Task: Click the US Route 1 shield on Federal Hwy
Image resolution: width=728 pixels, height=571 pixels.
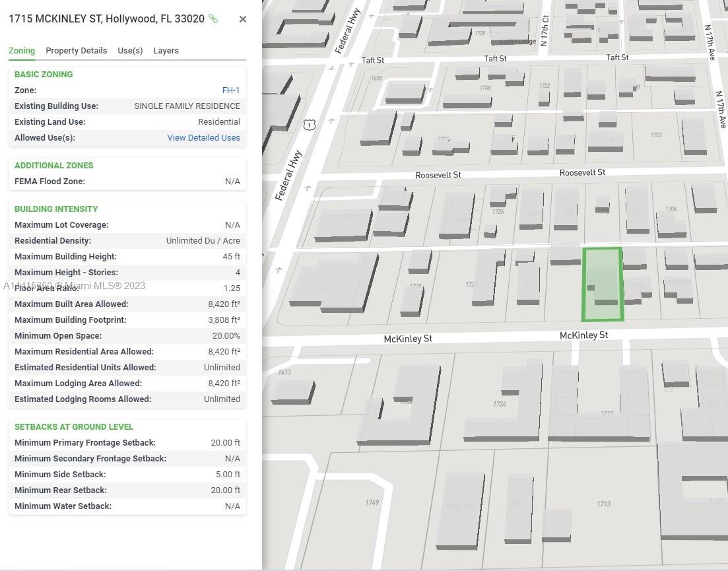Action: pos(310,124)
